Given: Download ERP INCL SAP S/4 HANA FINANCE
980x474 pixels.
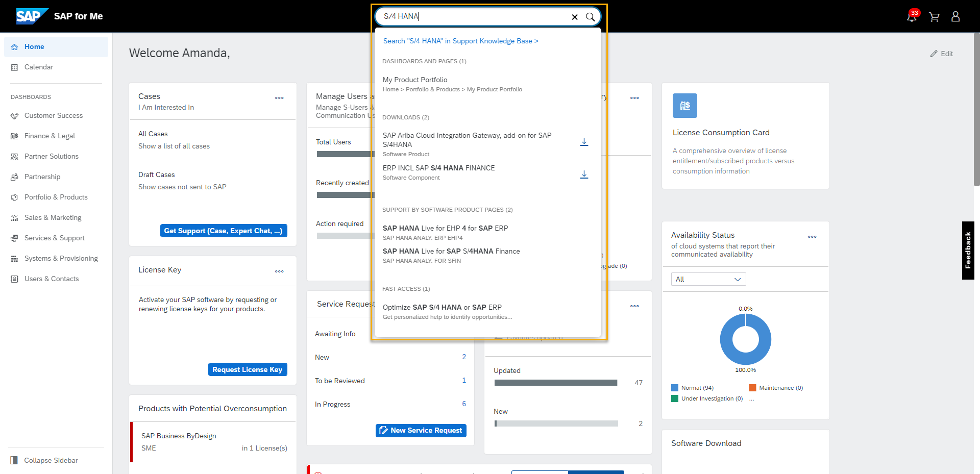Looking at the screenshot, I should [x=584, y=174].
